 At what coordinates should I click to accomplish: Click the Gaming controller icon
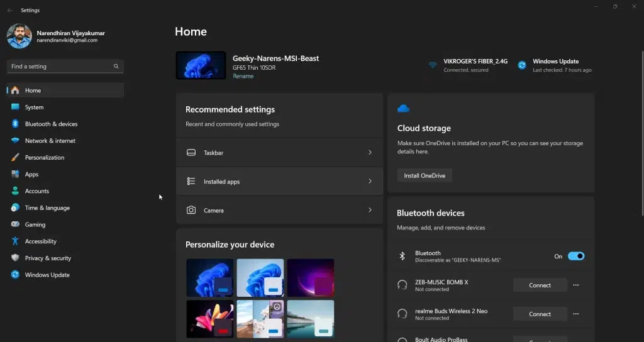[x=15, y=224]
